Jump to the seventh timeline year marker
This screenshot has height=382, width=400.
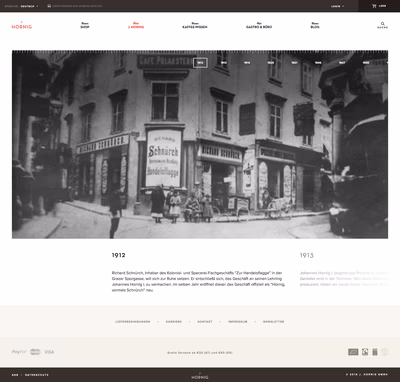342,63
